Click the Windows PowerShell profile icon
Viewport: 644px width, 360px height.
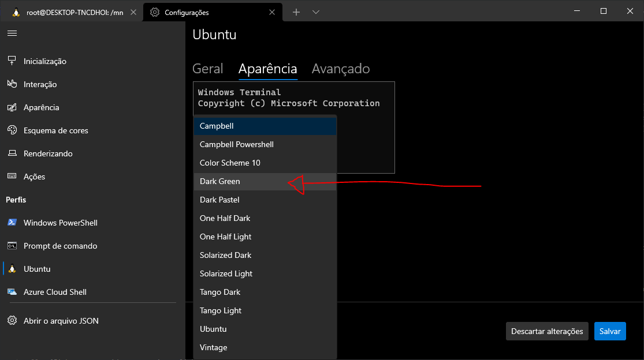(x=12, y=222)
